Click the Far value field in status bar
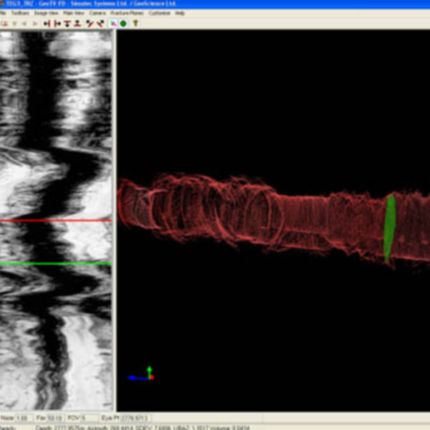The height and width of the screenshot is (430, 430). pos(49,418)
